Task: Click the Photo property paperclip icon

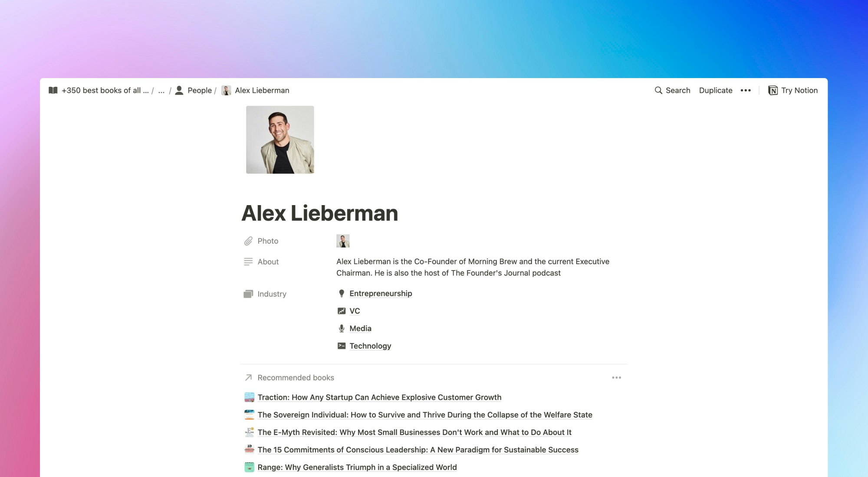Action: (248, 241)
